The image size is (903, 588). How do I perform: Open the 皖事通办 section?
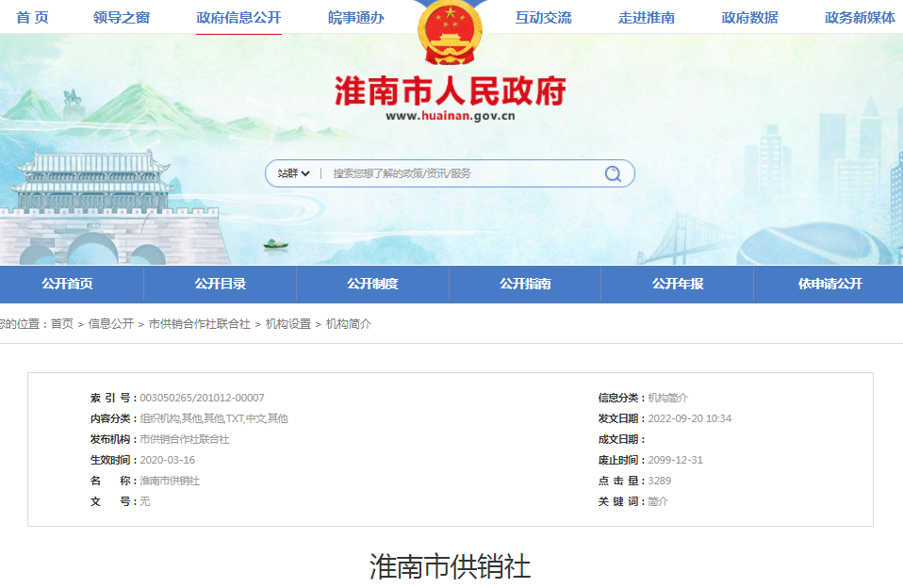tap(357, 17)
